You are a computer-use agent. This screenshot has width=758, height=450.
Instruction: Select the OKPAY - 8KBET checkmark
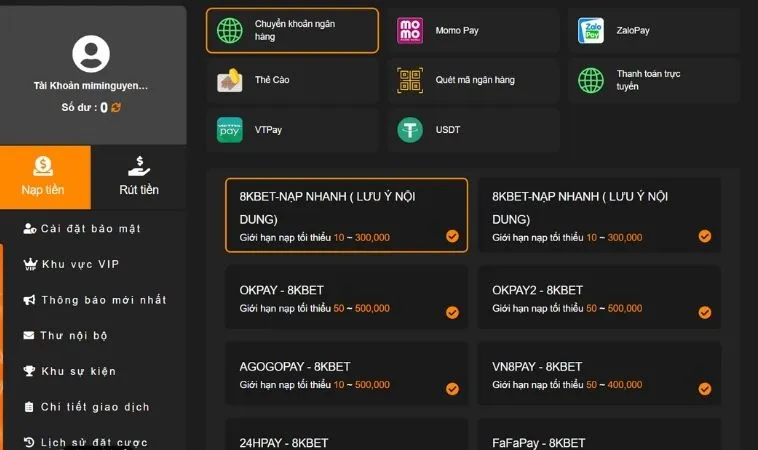point(452,313)
